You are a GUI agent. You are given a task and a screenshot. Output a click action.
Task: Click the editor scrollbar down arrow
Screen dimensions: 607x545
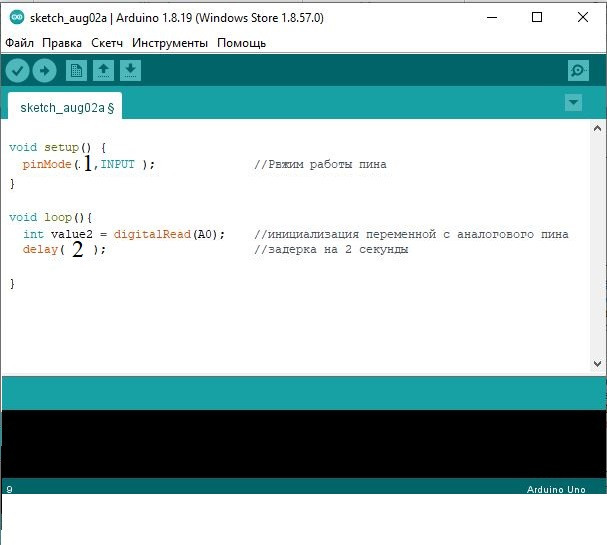597,364
